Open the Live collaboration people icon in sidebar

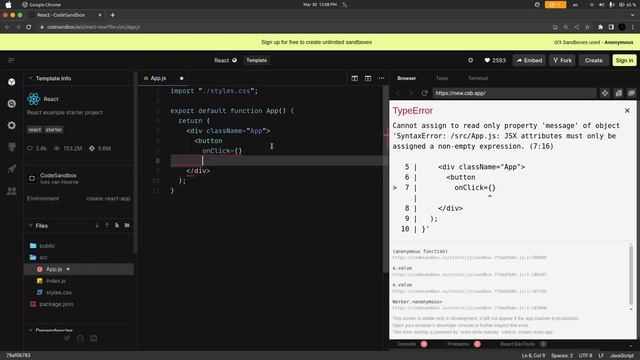tap(11, 191)
